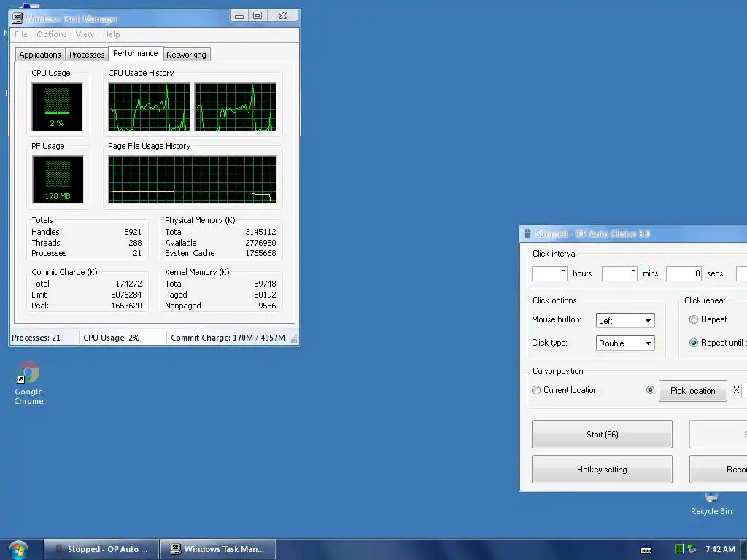The width and height of the screenshot is (747, 560).
Task: Click the System Cache value 1765668
Action: [x=260, y=253]
